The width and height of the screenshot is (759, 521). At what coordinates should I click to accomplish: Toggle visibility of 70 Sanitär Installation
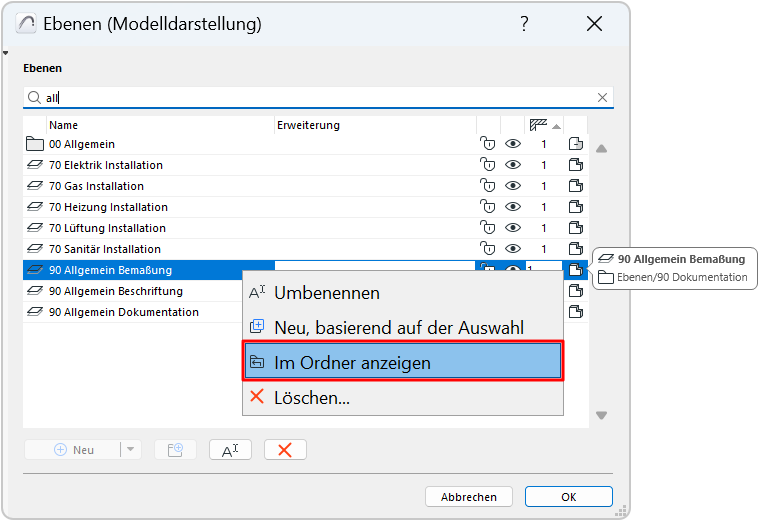[513, 249]
